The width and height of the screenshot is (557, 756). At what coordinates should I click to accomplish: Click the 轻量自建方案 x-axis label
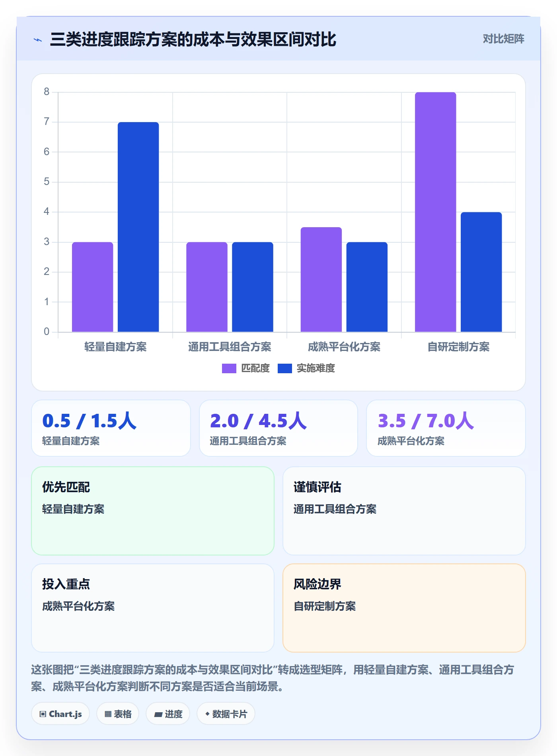(x=115, y=347)
